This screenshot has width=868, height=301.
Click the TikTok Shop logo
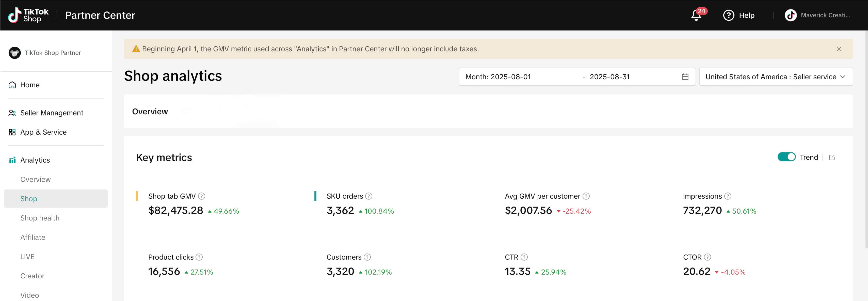tap(28, 15)
